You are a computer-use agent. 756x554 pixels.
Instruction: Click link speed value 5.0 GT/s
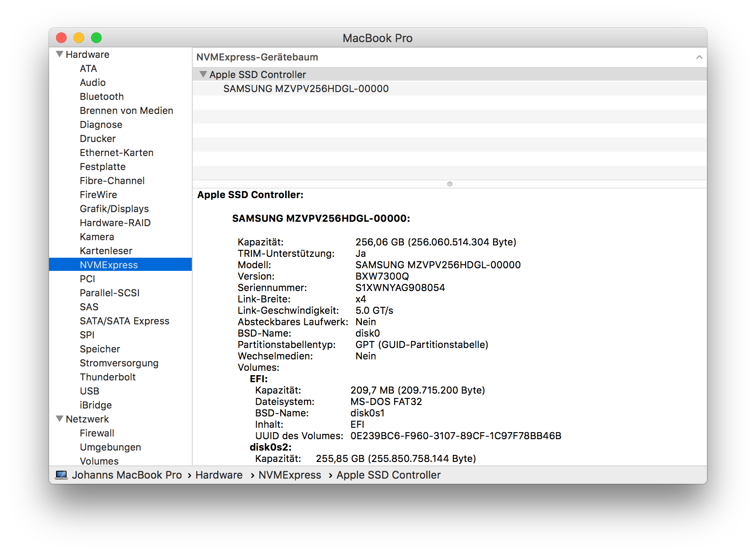[374, 310]
